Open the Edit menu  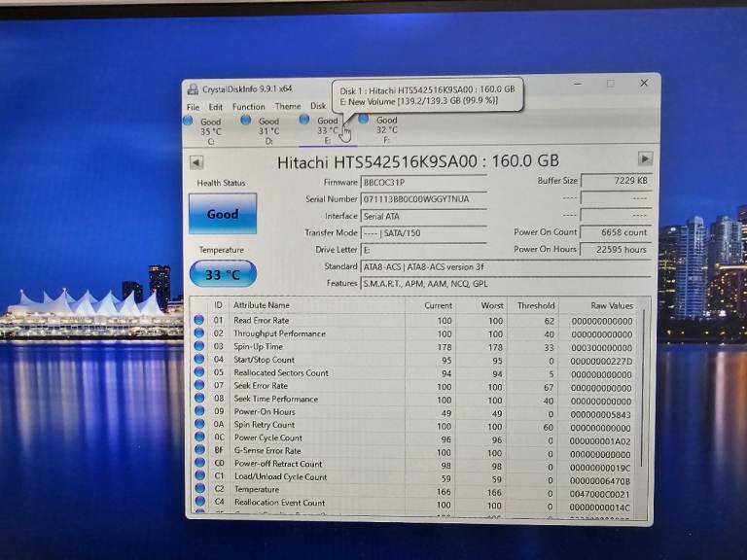click(x=215, y=107)
